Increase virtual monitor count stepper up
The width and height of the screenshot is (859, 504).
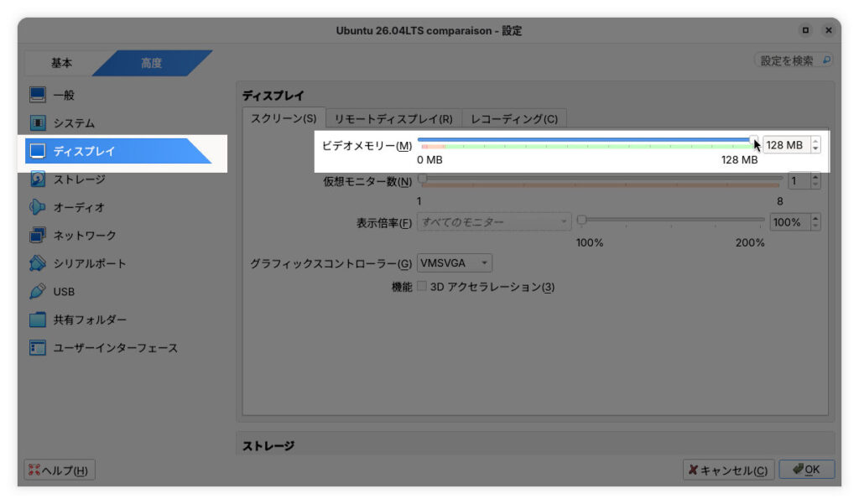click(815, 176)
